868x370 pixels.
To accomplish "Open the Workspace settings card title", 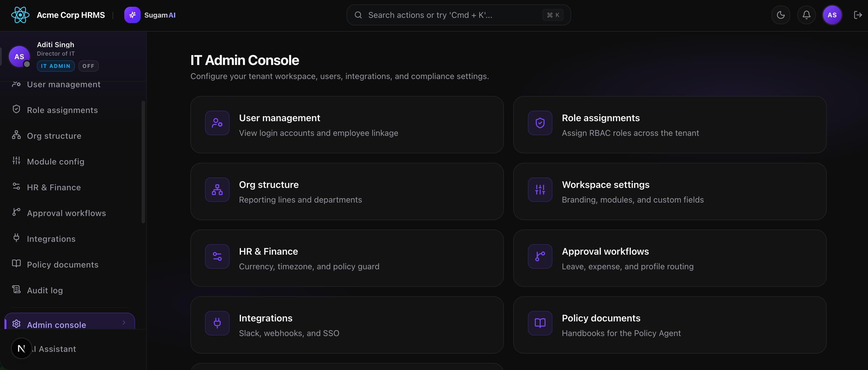I will (605, 185).
